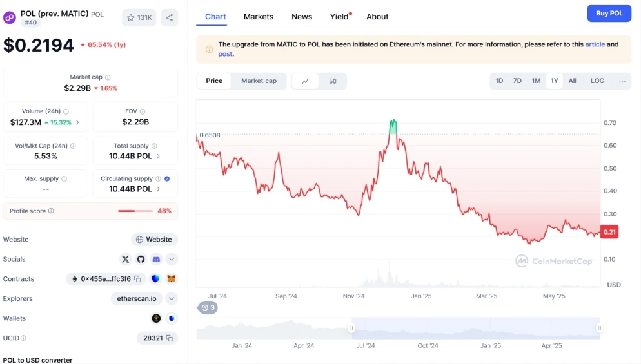Click the contract address 0x455e...ffc3f6 text
Image resolution: width=641 pixels, height=364 pixels.
(106, 279)
